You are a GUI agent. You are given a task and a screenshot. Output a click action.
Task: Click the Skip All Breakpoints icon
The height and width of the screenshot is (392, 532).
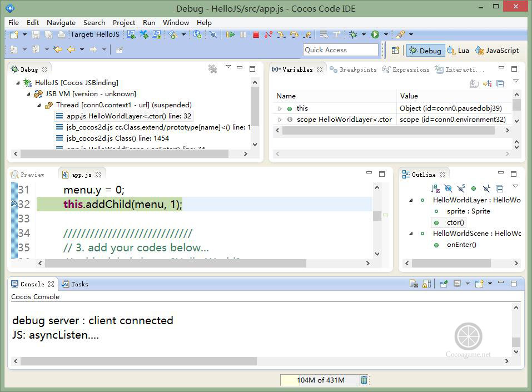(x=213, y=34)
